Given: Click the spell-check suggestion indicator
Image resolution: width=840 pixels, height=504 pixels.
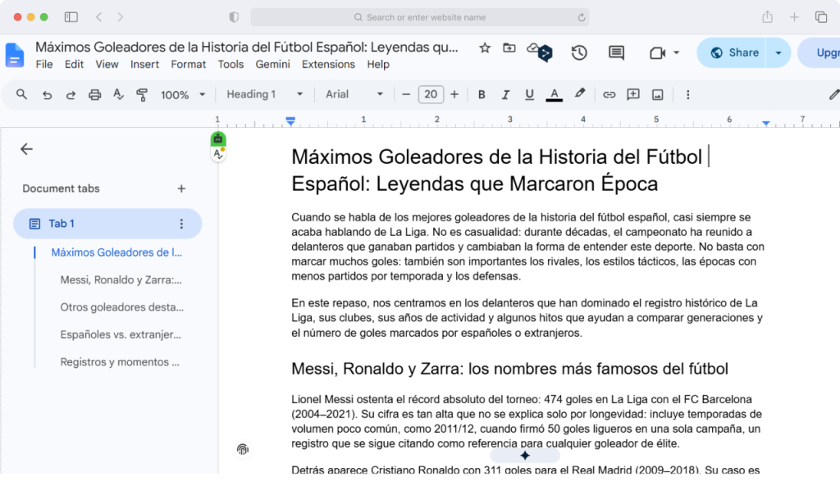Looking at the screenshot, I should coord(218,154).
